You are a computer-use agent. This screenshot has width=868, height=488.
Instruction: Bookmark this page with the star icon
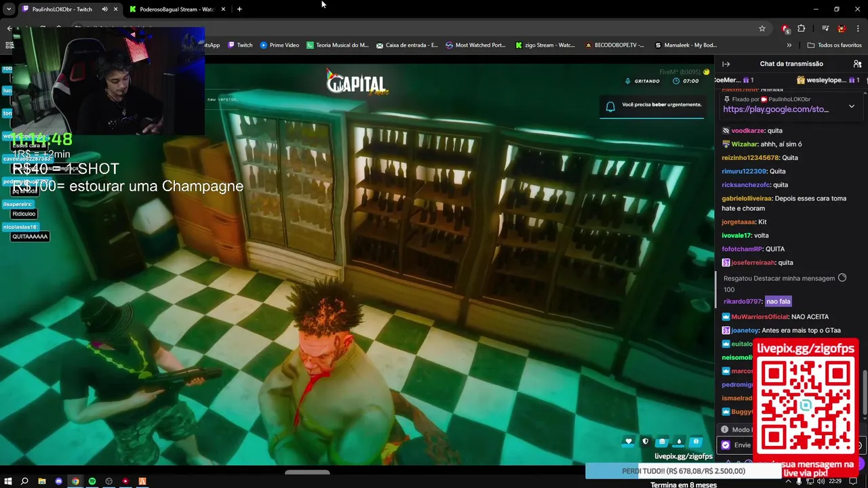coord(762,28)
